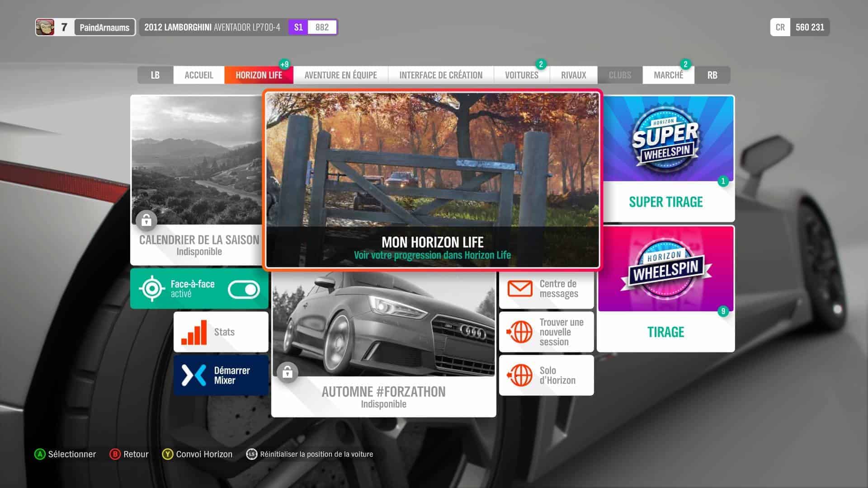Switch to the Voitures tab
The width and height of the screenshot is (868, 488).
[x=521, y=75]
